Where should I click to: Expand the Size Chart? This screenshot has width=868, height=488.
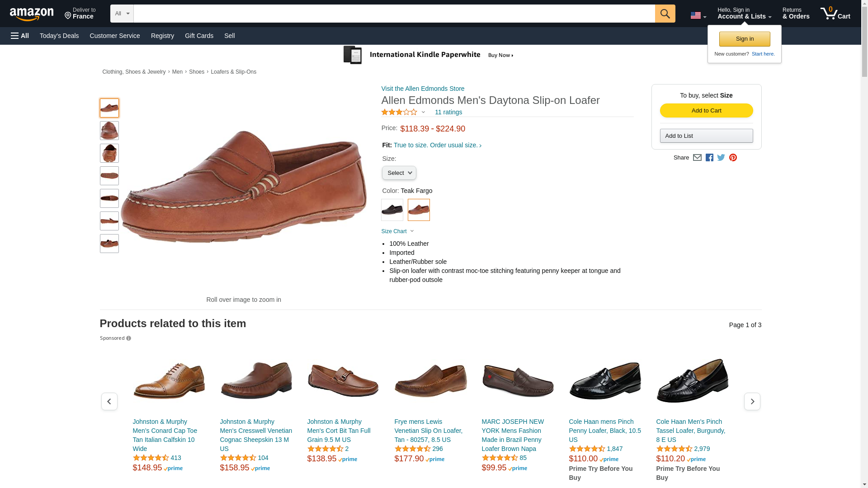[397, 231]
